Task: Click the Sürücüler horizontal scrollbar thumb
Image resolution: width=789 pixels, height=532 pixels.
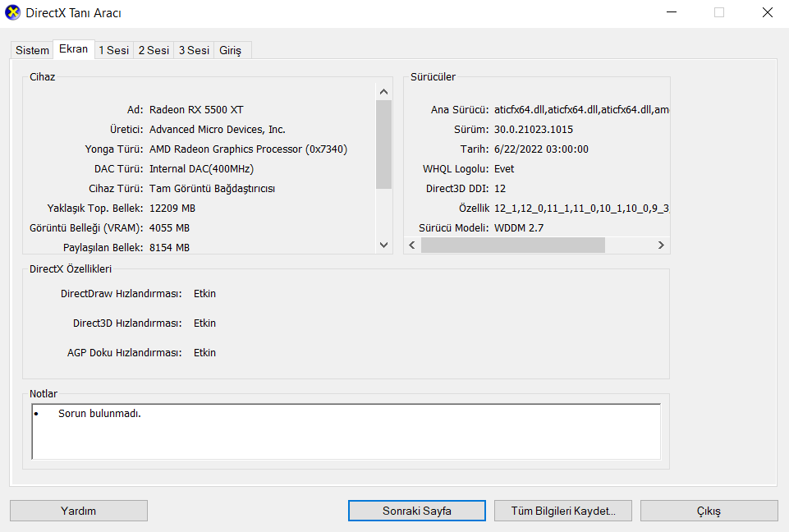Action: (513, 245)
